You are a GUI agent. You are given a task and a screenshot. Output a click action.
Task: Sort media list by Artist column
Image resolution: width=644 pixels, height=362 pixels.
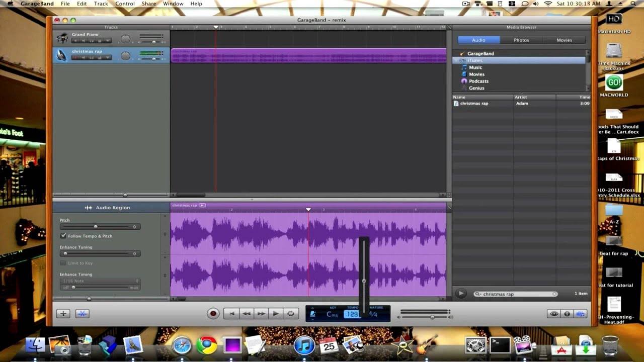coord(534,97)
